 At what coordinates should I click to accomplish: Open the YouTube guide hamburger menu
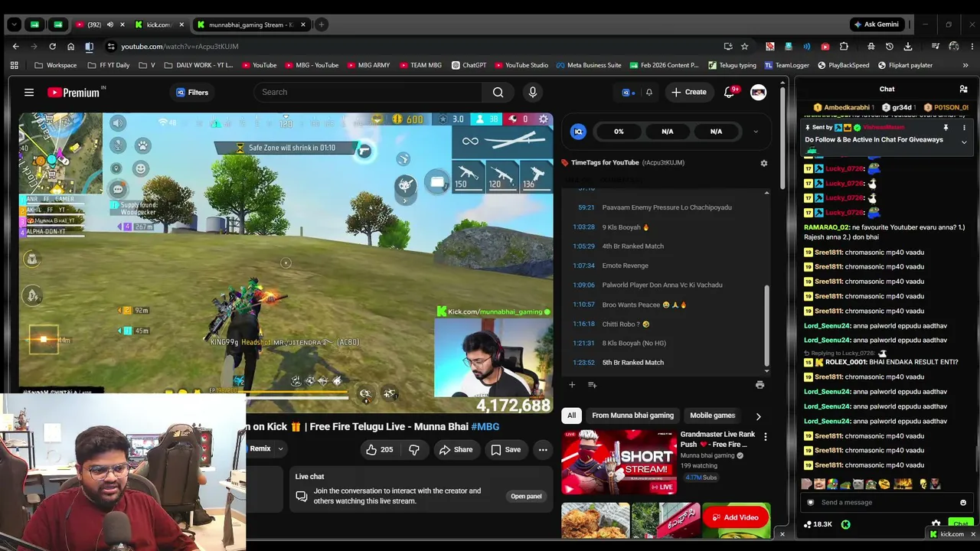pos(29,93)
